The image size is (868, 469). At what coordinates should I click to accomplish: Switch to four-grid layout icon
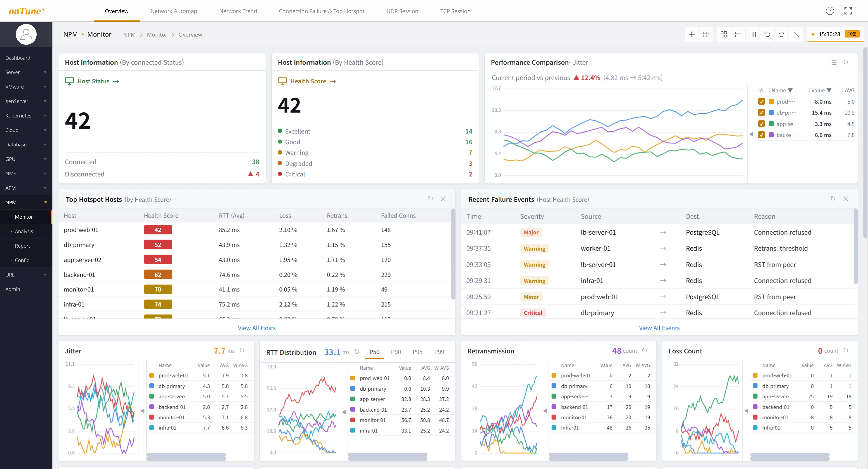coord(723,34)
